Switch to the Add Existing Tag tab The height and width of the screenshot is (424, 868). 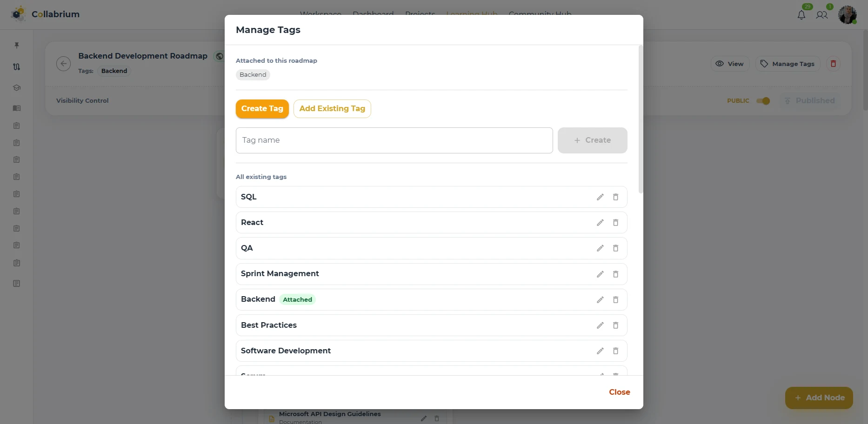click(332, 109)
